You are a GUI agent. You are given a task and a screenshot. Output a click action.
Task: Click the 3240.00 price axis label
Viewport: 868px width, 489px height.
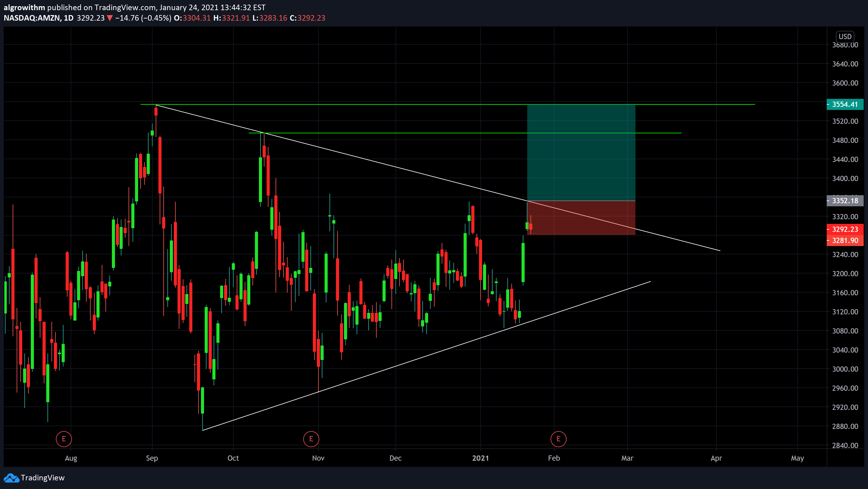click(845, 254)
